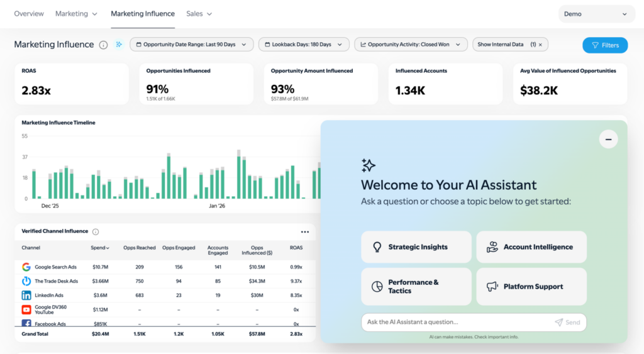The width and height of the screenshot is (644, 354).
Task: Switch to the Overview tab
Action: pos(29,13)
